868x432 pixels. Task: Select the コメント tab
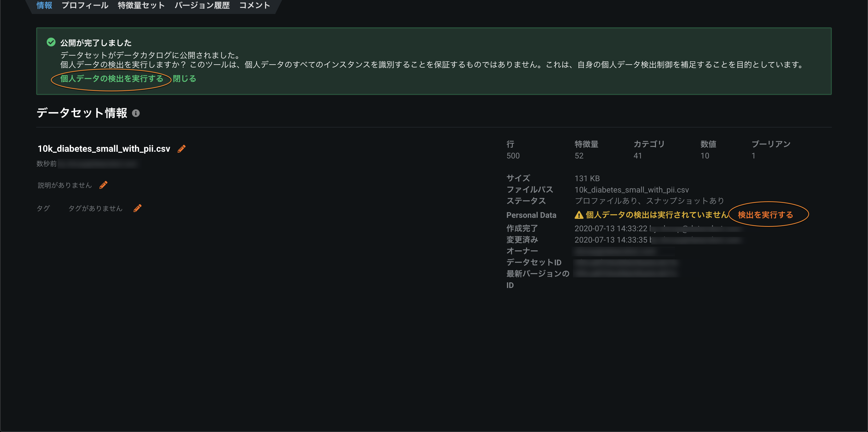click(254, 5)
